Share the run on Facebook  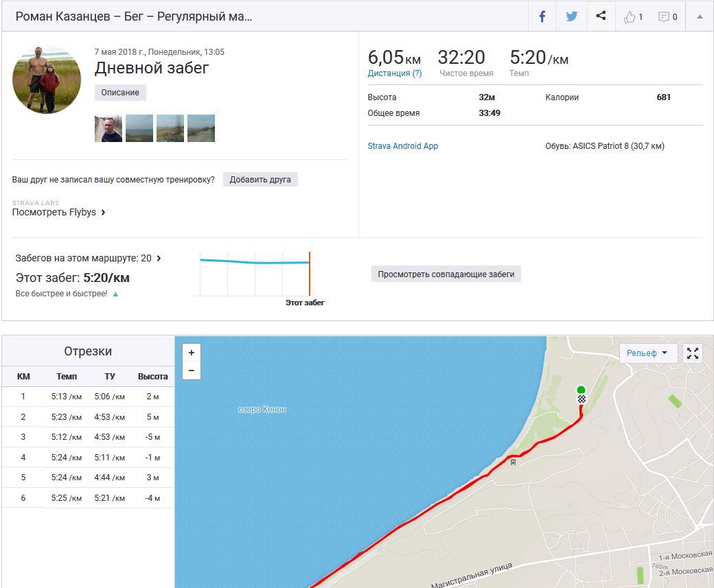click(542, 16)
